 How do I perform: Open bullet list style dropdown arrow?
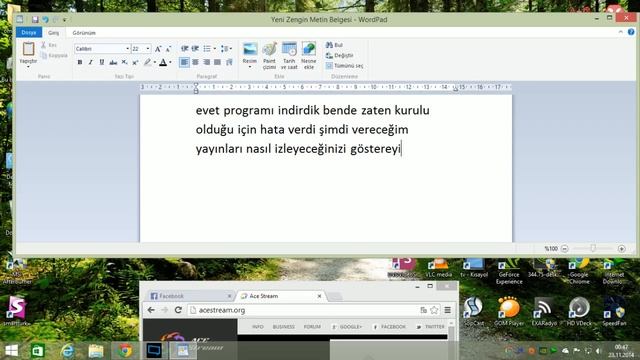[x=215, y=49]
